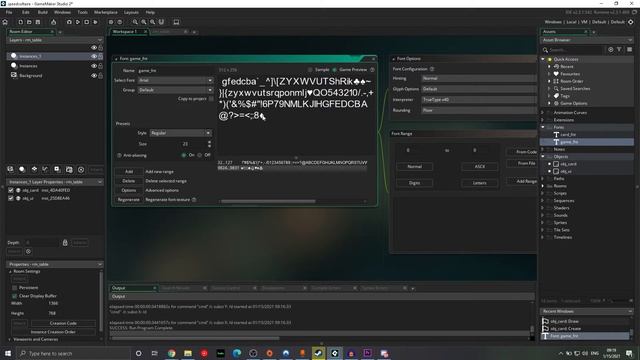This screenshot has height=360, width=640.
Task: Open Chrome from the Windows taskbar
Action: pyautogui.click(x=171, y=353)
